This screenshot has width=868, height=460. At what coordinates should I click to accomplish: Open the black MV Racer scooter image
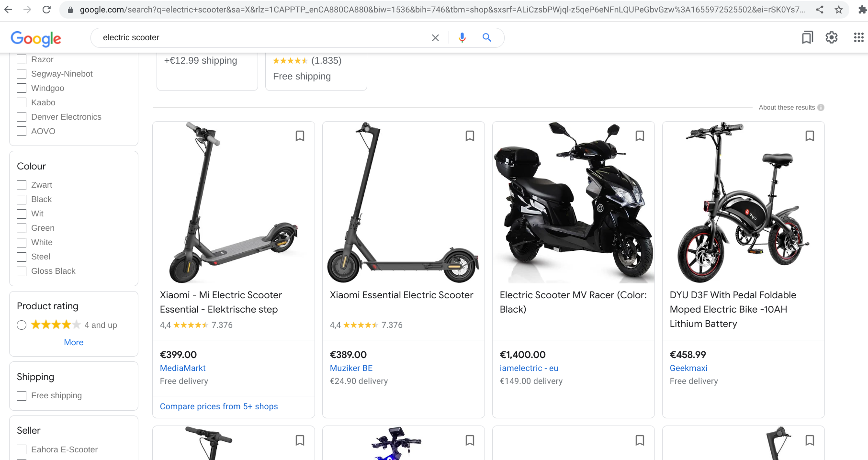(573, 202)
